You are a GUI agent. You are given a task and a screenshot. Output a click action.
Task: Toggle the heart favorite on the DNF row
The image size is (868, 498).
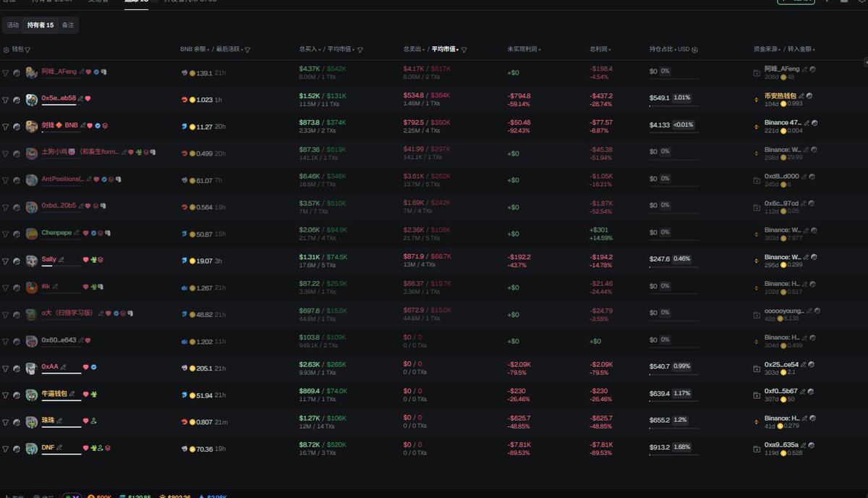click(x=86, y=447)
